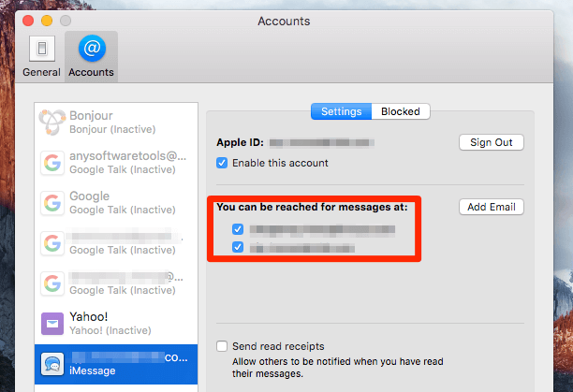Switch to the Blocked tab
This screenshot has width=573, height=392.
(401, 111)
